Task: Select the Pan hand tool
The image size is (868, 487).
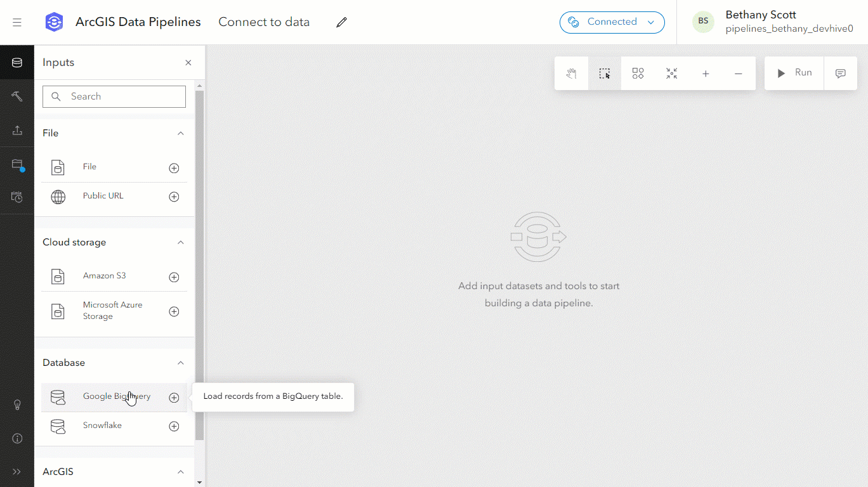Action: [571, 74]
